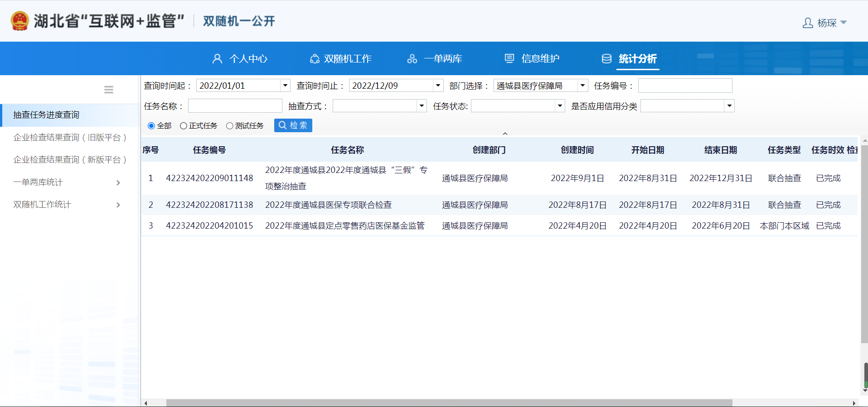Click the 信息维护 icon
The height and width of the screenshot is (407, 868).
pos(509,58)
